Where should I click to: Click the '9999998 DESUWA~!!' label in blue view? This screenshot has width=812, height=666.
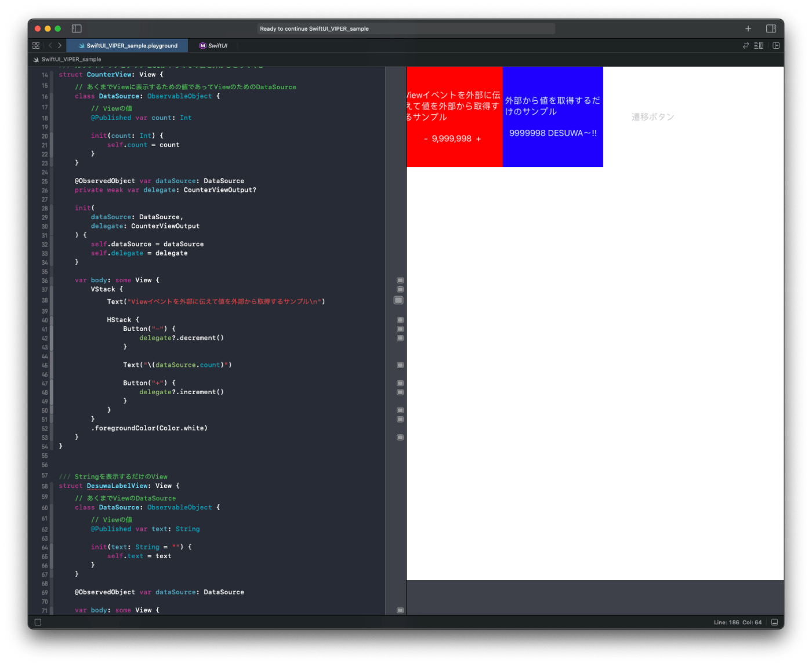553,133
